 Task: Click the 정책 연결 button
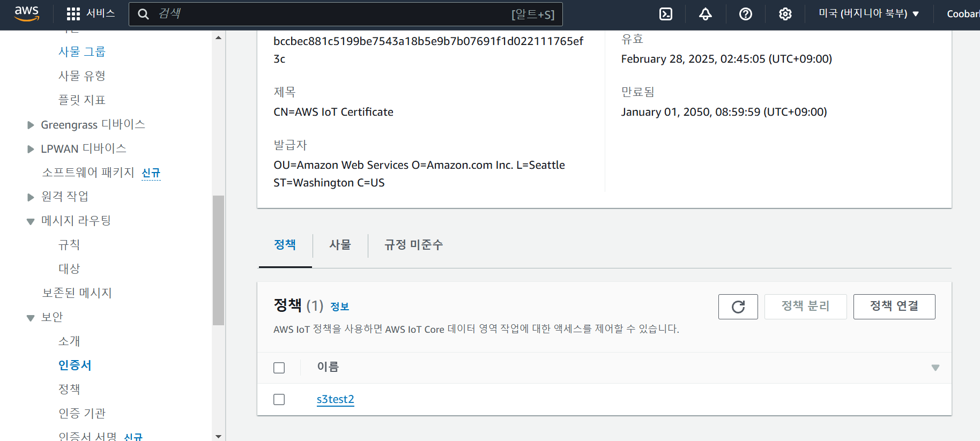coord(894,307)
